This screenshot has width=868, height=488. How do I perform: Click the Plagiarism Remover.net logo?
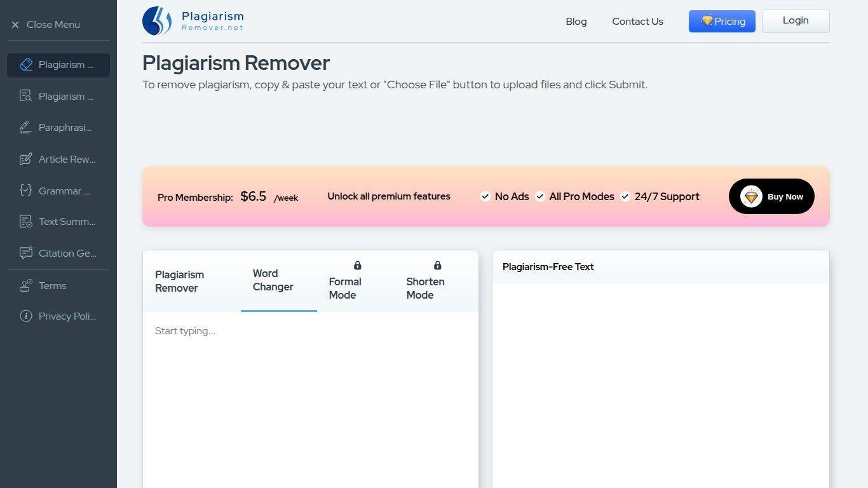click(x=193, y=21)
